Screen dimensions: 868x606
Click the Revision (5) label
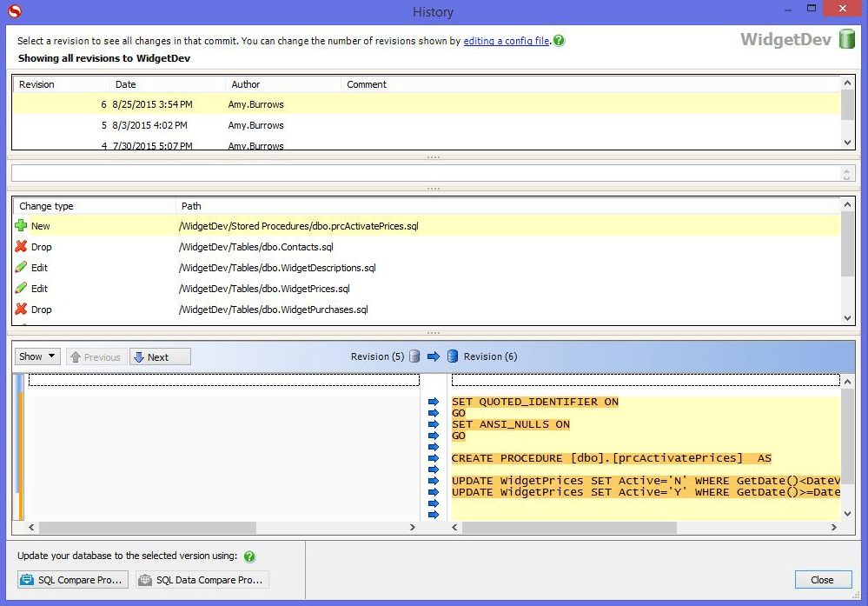pyautogui.click(x=378, y=356)
